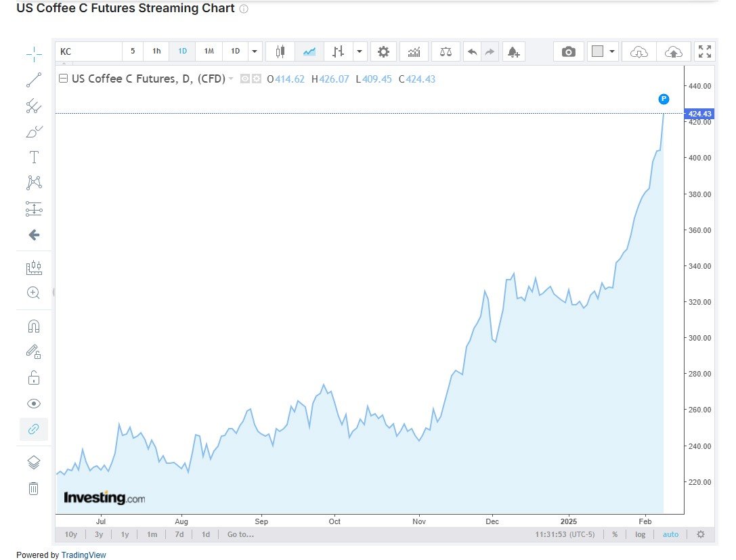Take a chart snapshot with camera icon
This screenshot has width=736, height=560.
(569, 51)
